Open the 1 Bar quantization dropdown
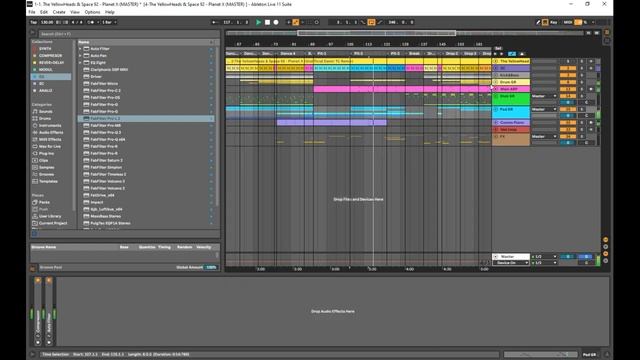640x360 pixels. click(x=109, y=22)
